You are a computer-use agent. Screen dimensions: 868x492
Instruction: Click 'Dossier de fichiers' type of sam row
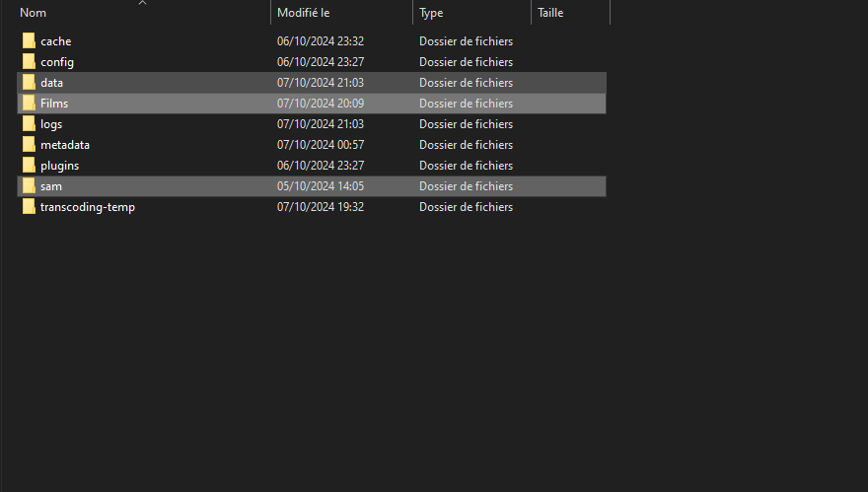(467, 186)
